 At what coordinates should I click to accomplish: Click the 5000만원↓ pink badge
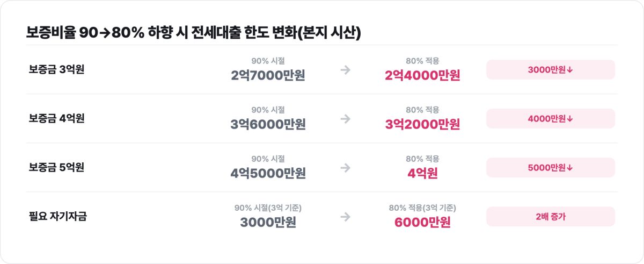tap(551, 168)
